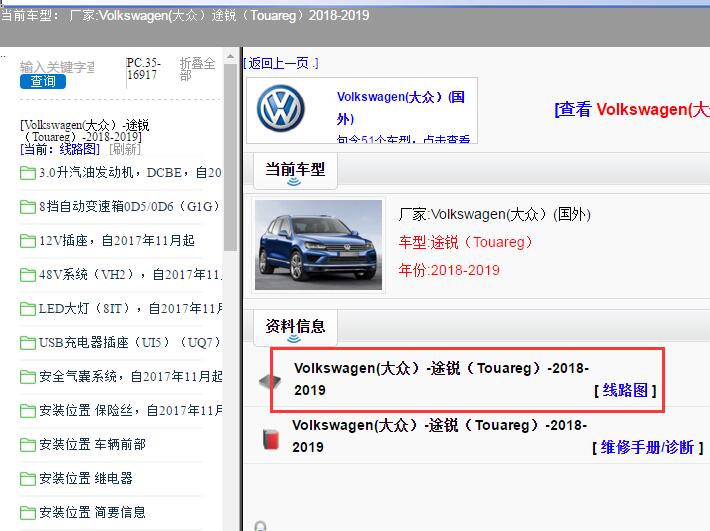
Task: Open 安装位置 保险丝 entry
Action: (x=130, y=410)
